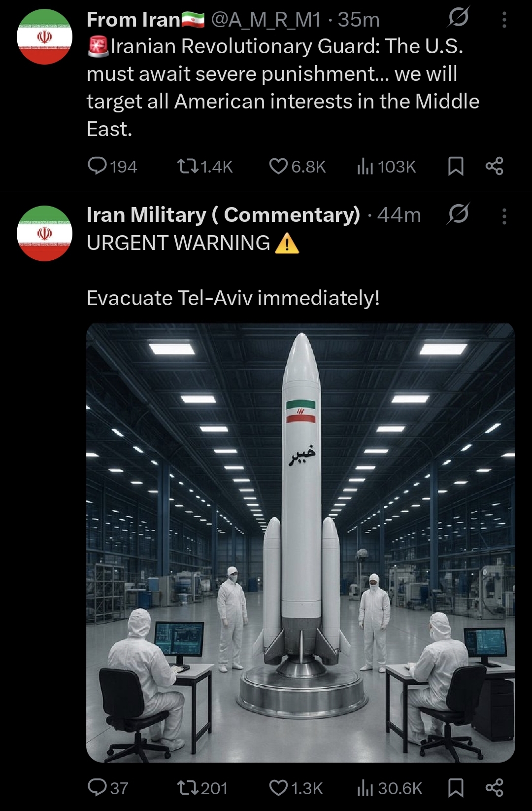This screenshot has height=811, width=532.
Task: View analytics showing 103K views
Action: pyautogui.click(x=386, y=167)
